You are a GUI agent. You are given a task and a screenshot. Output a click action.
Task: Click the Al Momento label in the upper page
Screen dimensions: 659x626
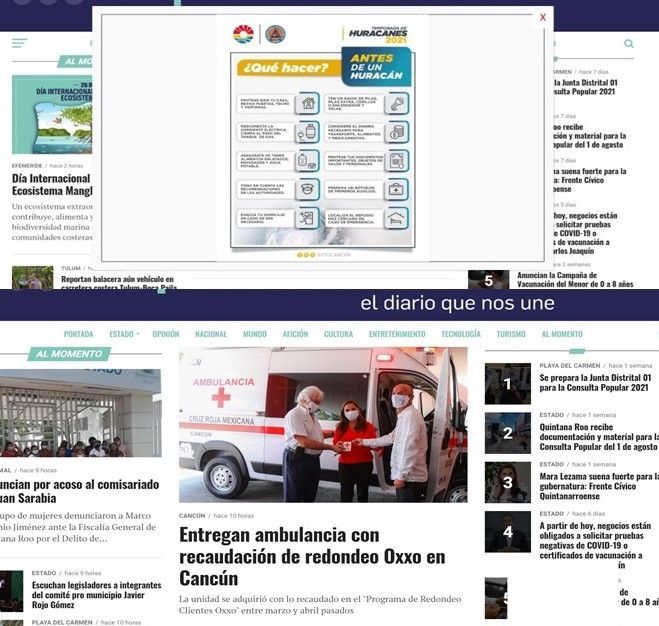[76, 61]
